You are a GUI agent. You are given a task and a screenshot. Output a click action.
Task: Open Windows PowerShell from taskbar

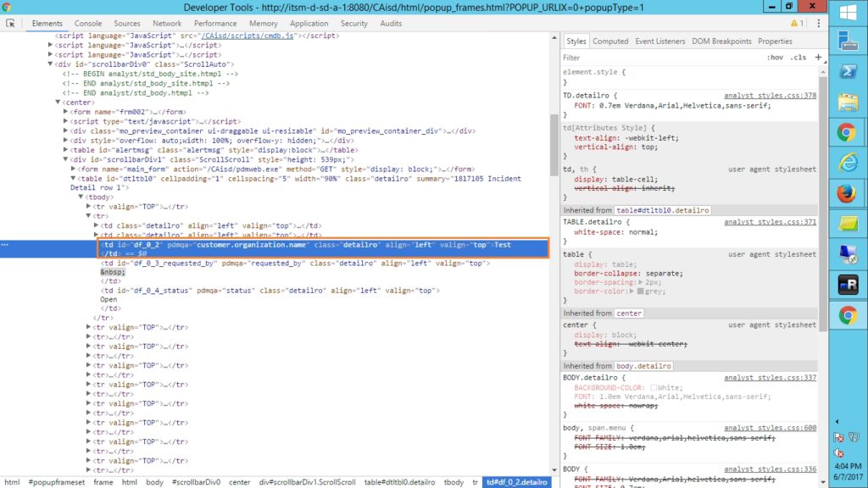847,71
